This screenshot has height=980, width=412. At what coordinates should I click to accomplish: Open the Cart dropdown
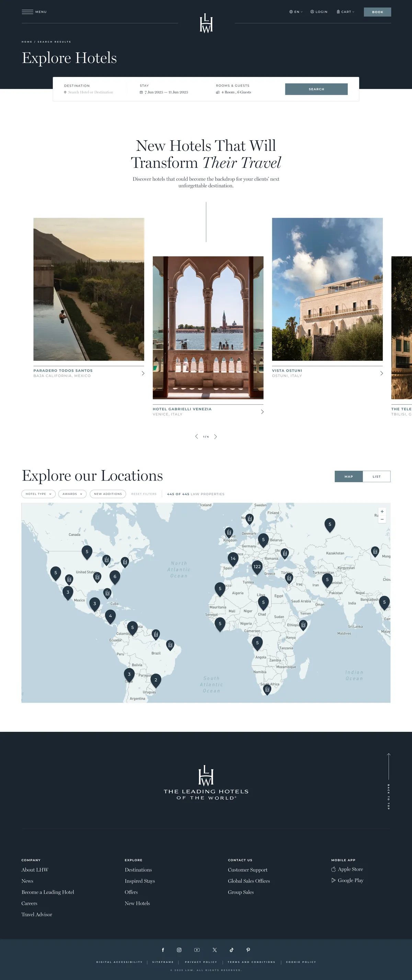coord(345,12)
